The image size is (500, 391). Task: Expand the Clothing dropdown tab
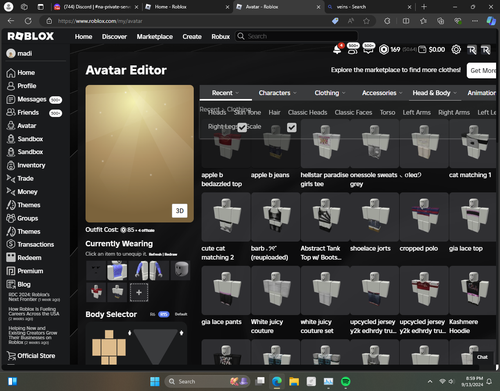point(330,93)
